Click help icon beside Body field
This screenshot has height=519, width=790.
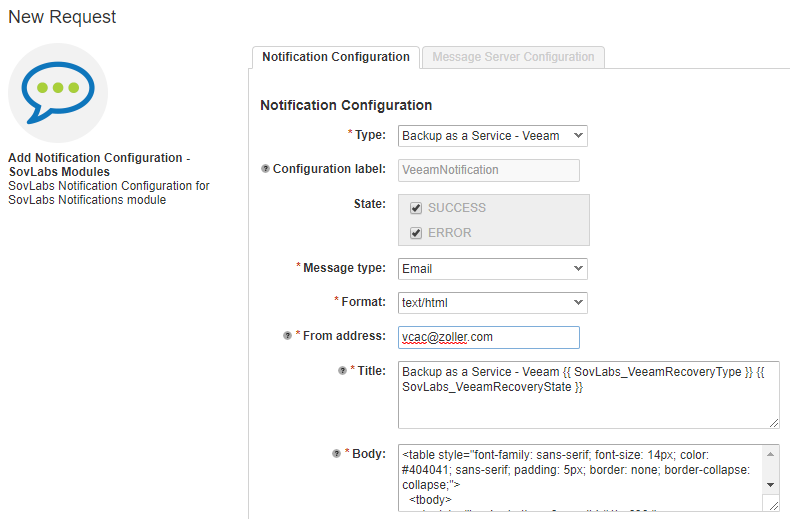coord(337,454)
